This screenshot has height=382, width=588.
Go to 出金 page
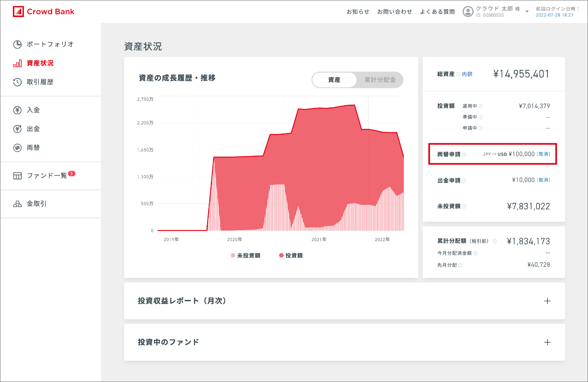tap(33, 129)
